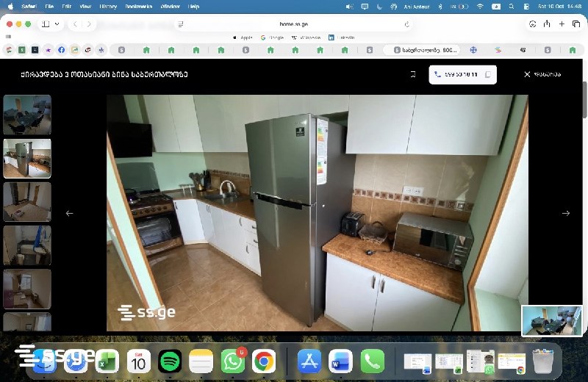Open the Wikipedia favorites bookmark
Screen dimensions: 588x382
[x=306, y=37]
